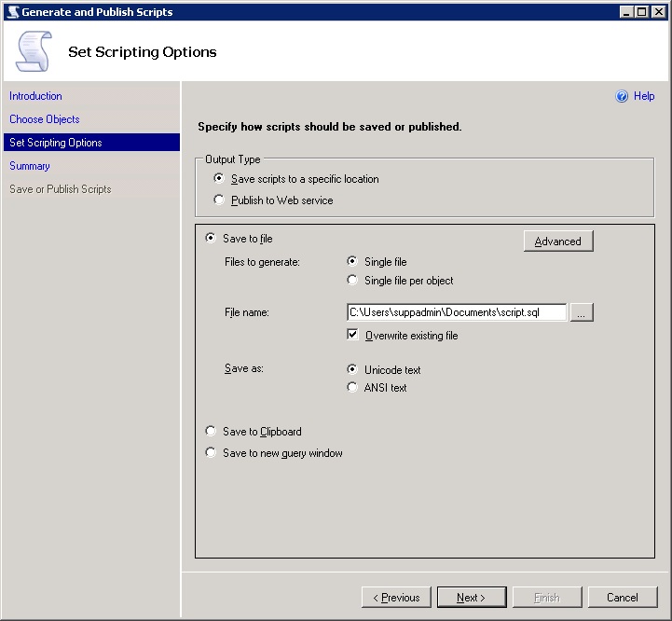Go to the Introduction wizard page
The image size is (672, 621).
click(35, 96)
